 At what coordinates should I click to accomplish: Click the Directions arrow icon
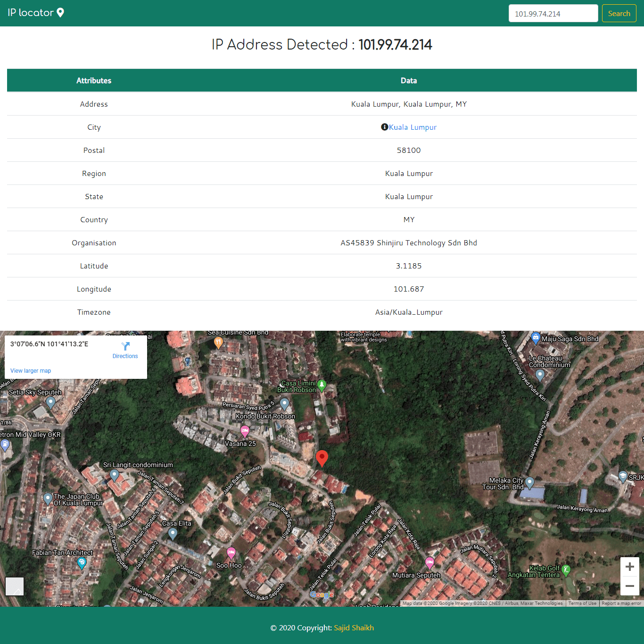click(125, 346)
